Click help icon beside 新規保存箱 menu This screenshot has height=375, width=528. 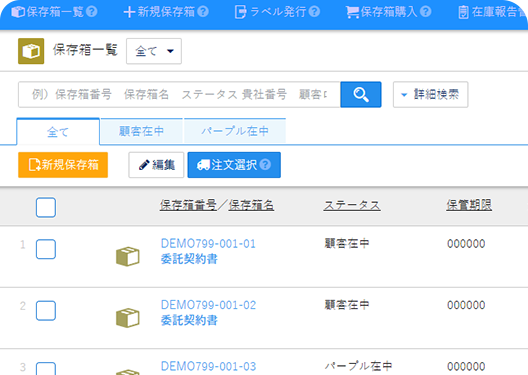pos(203,12)
